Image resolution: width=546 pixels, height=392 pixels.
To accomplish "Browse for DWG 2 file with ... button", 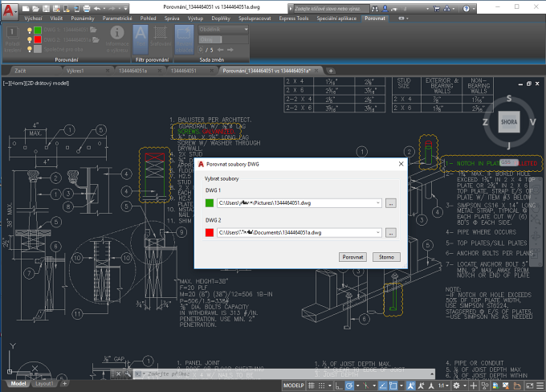I will [x=391, y=233].
